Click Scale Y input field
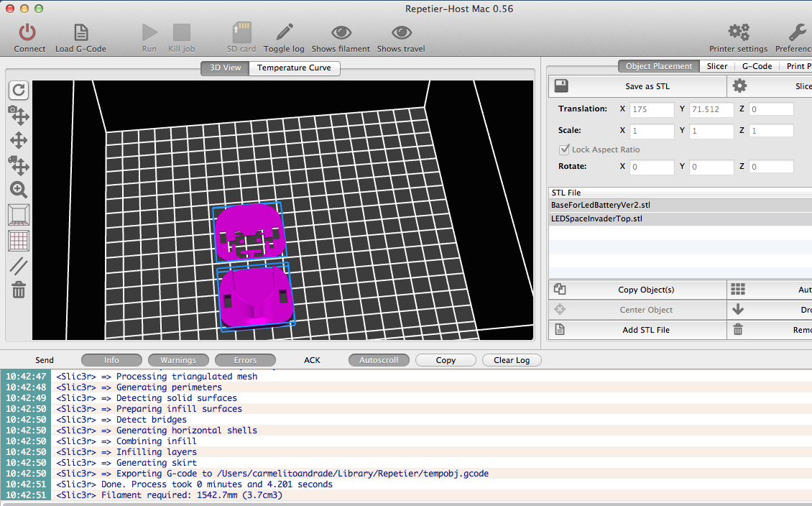812x506 pixels. [x=711, y=131]
